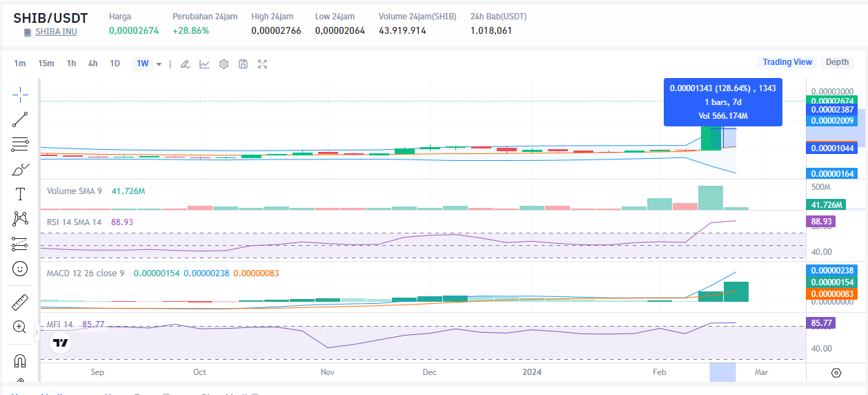Click the +28.86% 24h change value

[191, 31]
